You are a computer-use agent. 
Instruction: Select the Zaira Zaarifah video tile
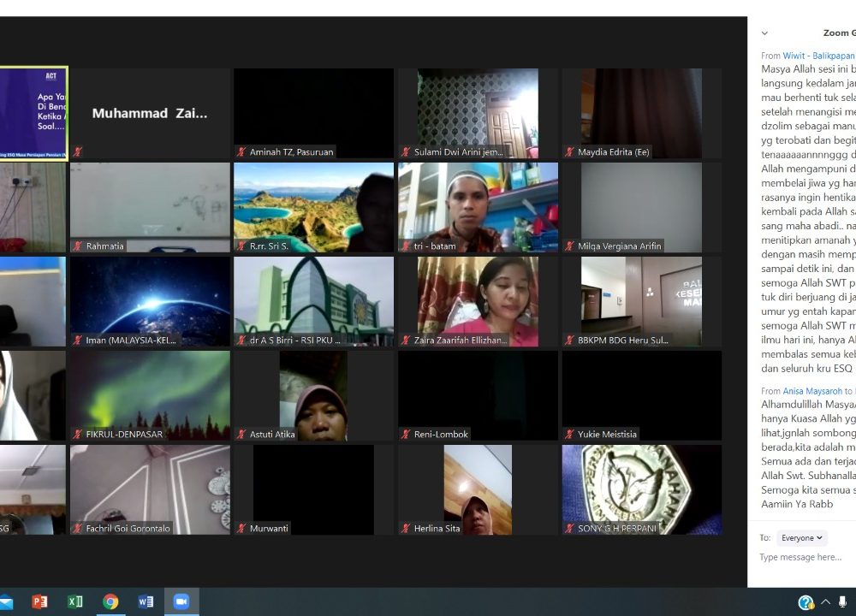(x=478, y=301)
